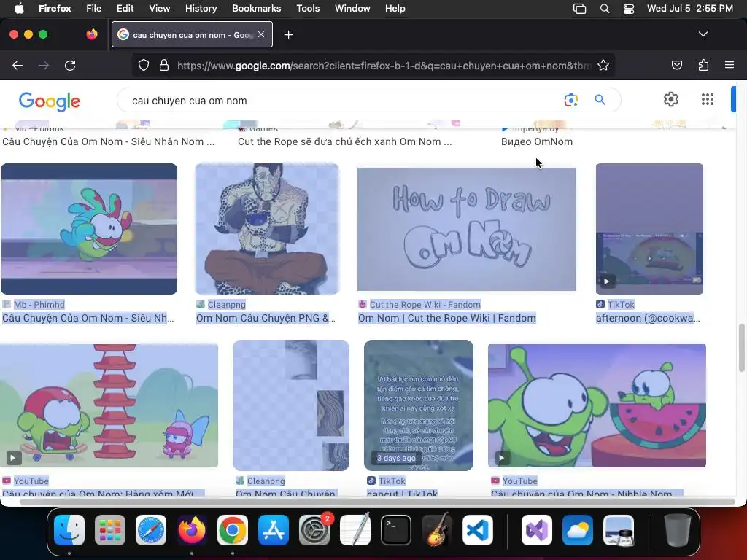Launch Google Chrome from the Dock

[x=233, y=530]
